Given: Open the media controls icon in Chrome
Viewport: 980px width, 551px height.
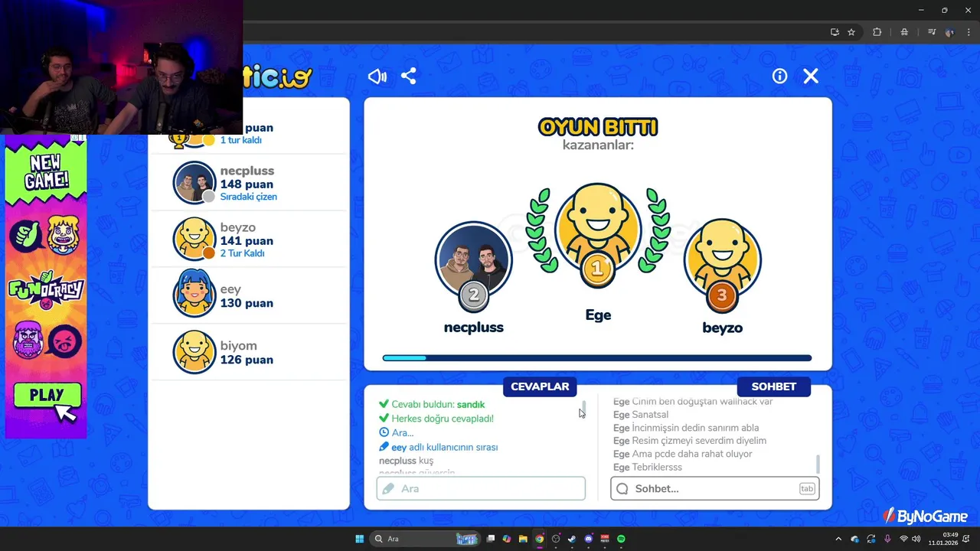Looking at the screenshot, I should (x=932, y=32).
